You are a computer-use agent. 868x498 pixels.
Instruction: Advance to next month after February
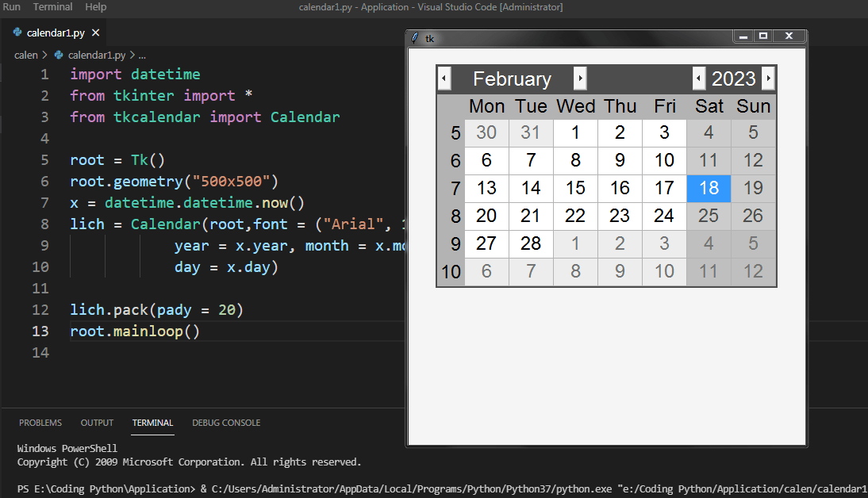[x=580, y=79]
